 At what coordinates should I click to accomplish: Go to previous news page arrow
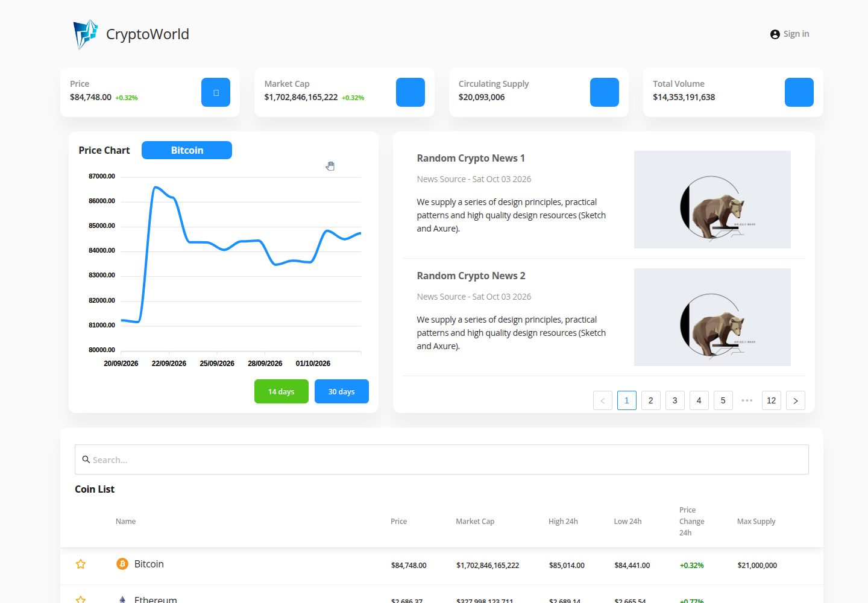click(x=603, y=400)
